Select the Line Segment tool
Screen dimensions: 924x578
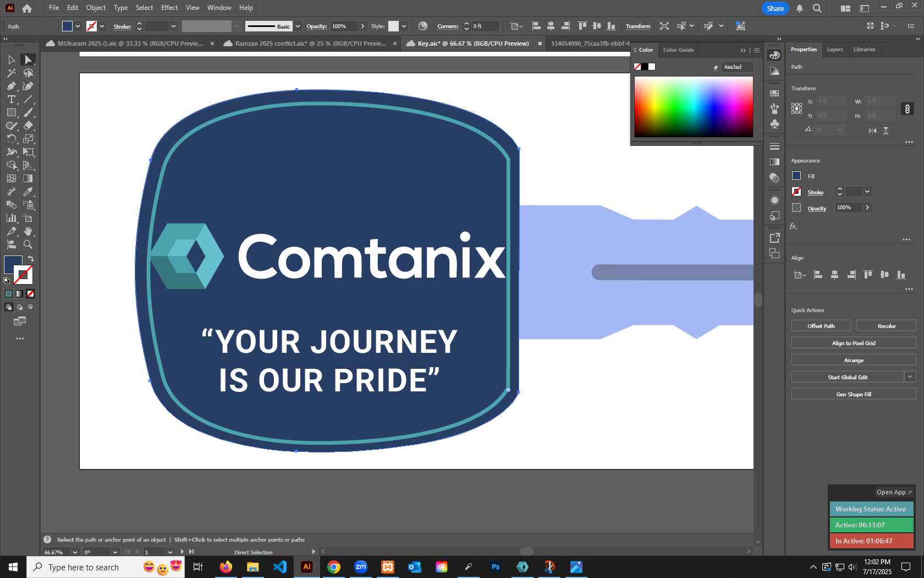point(28,99)
